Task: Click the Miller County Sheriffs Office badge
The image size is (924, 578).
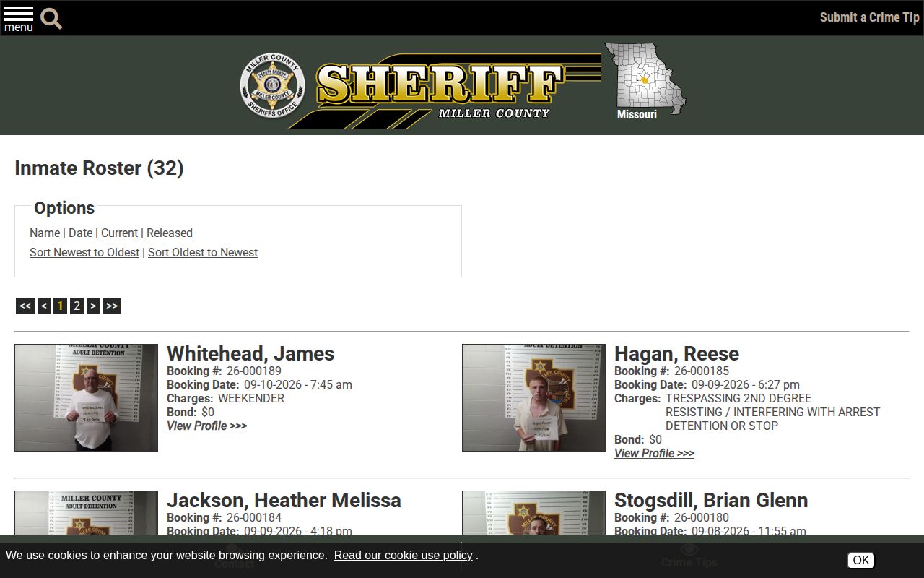Action: coord(272,86)
